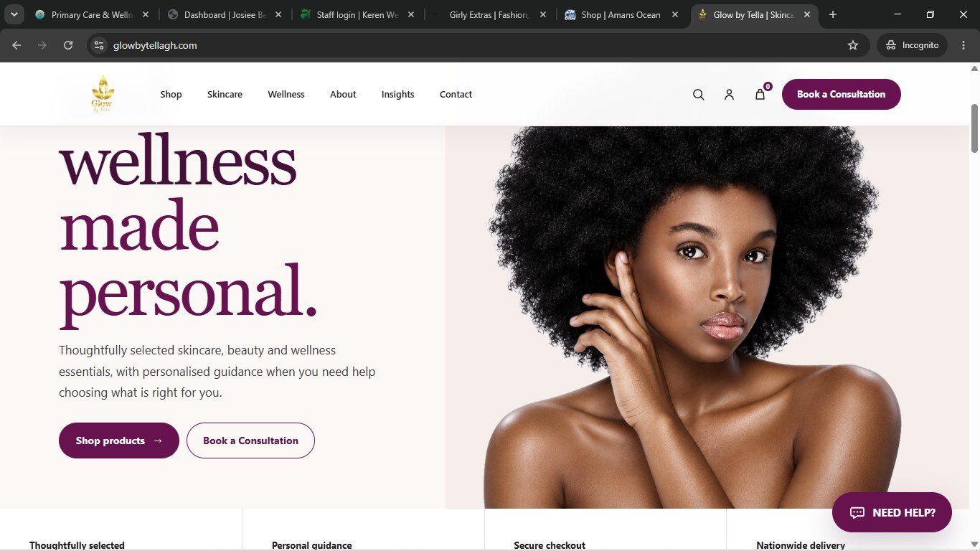
Task: Click outlined Book a Consultation hero button
Action: point(250,441)
